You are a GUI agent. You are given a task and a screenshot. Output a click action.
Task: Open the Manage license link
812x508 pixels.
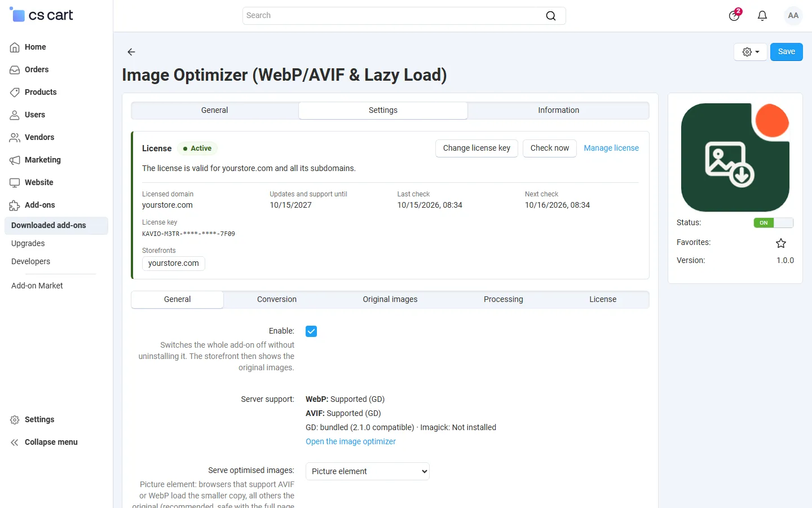611,148
